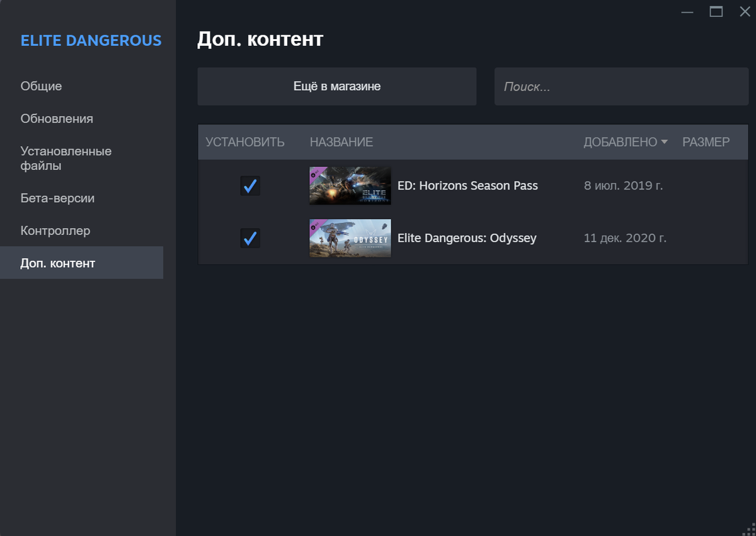Open the Elite Dangerous: Odyssey thumbnail

click(350, 238)
